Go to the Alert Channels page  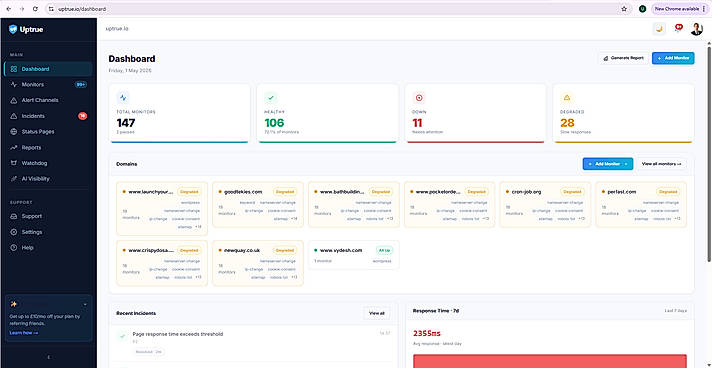[48, 100]
